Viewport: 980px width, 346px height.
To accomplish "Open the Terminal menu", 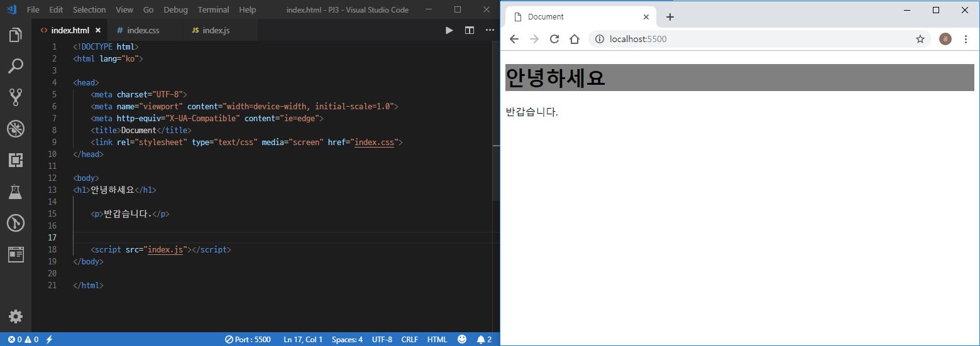I will click(x=214, y=9).
